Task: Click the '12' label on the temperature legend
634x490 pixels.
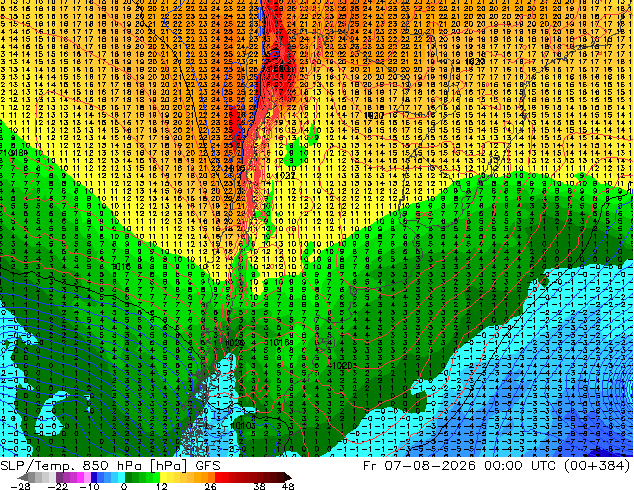Action: (162, 486)
